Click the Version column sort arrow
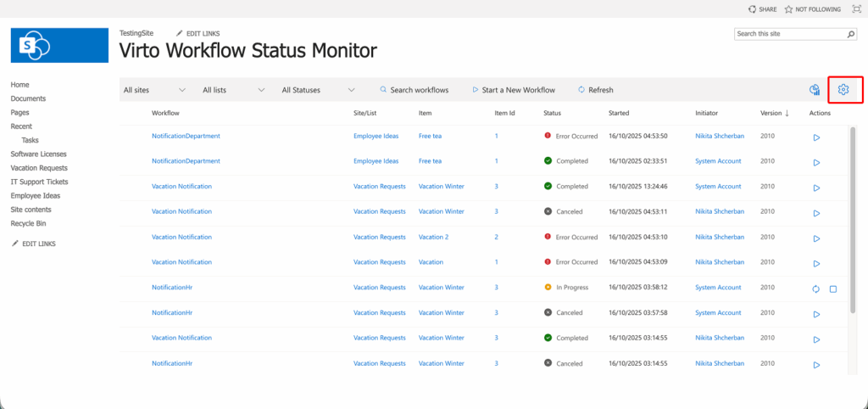Screen dimensions: 868x409 787,113
